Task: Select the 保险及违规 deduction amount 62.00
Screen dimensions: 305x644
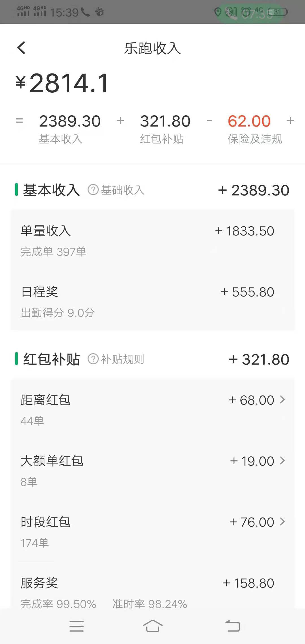Action: pyautogui.click(x=249, y=121)
